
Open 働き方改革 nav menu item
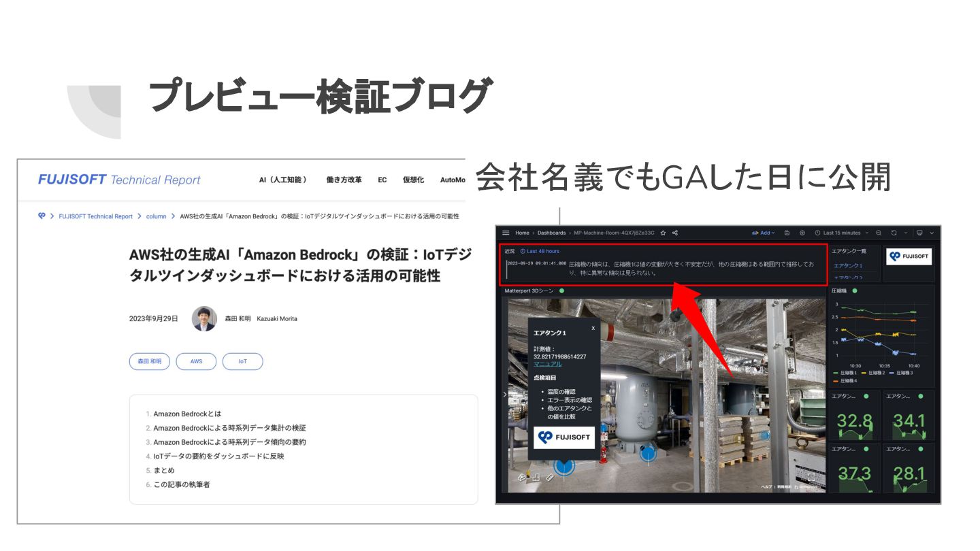(344, 180)
